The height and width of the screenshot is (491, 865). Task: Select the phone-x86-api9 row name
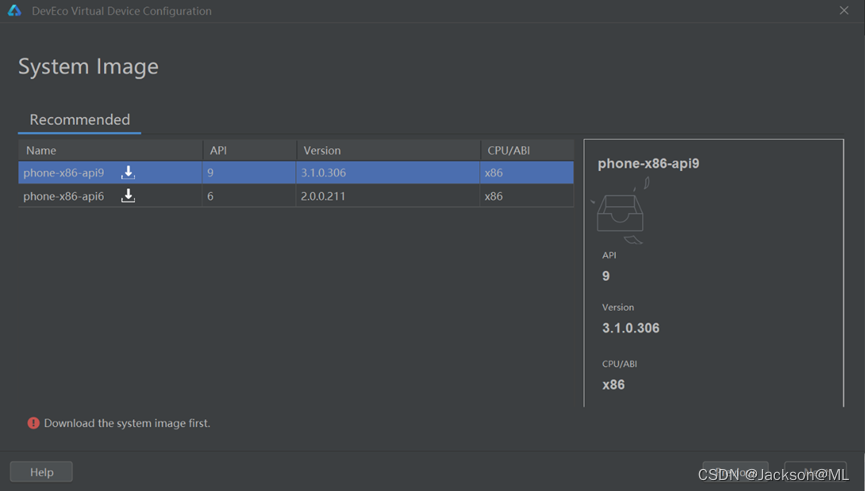point(63,173)
